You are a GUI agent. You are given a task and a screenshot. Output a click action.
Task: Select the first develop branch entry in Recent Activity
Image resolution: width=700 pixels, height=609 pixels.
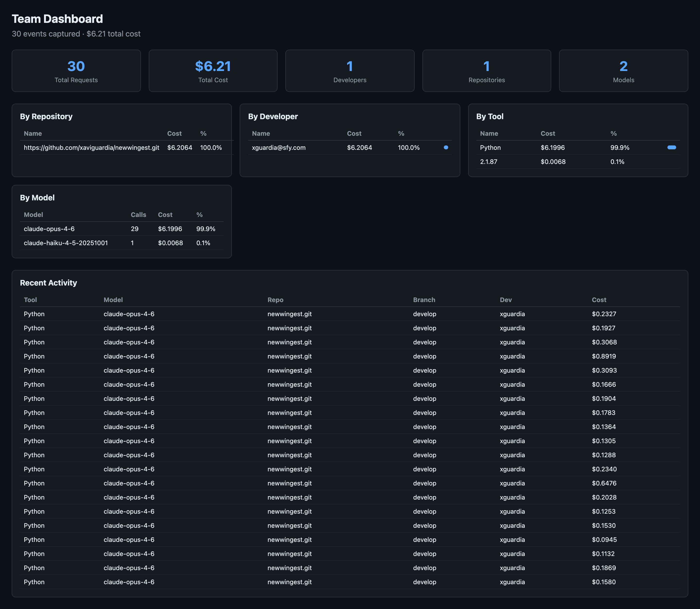424,314
